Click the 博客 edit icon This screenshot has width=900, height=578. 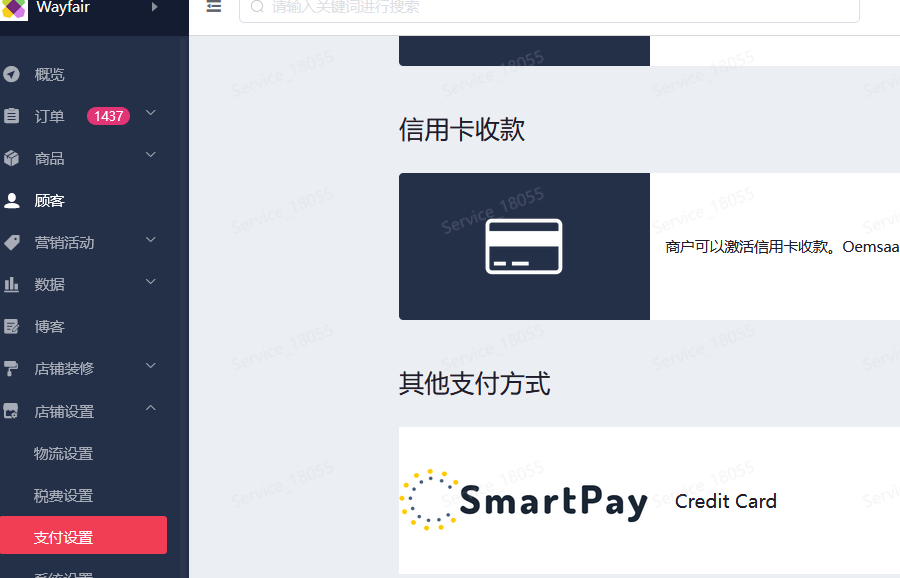pyautogui.click(x=12, y=326)
